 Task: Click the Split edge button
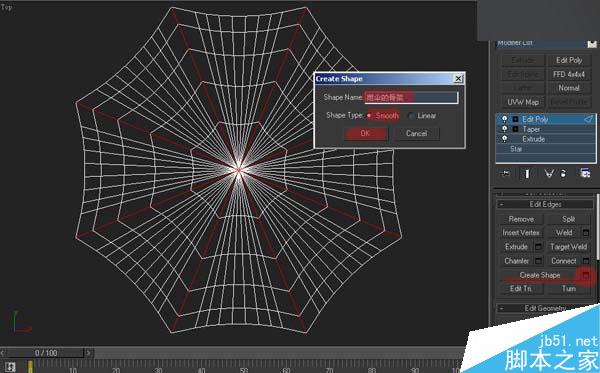(x=569, y=219)
